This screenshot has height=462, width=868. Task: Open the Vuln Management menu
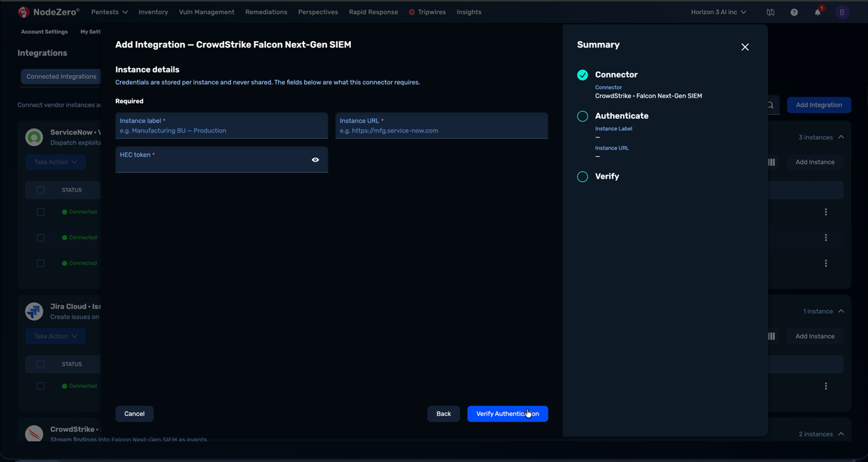[207, 12]
